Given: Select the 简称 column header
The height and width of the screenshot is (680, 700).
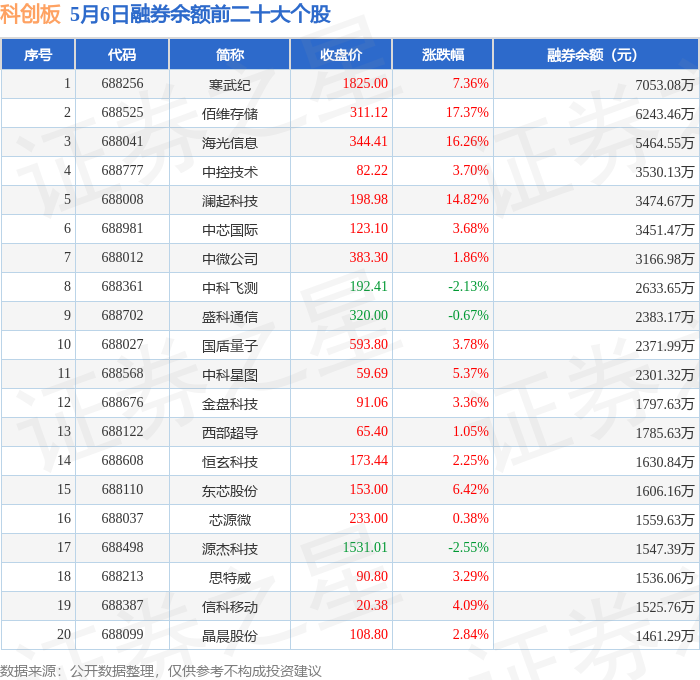Looking at the screenshot, I should 229,54.
